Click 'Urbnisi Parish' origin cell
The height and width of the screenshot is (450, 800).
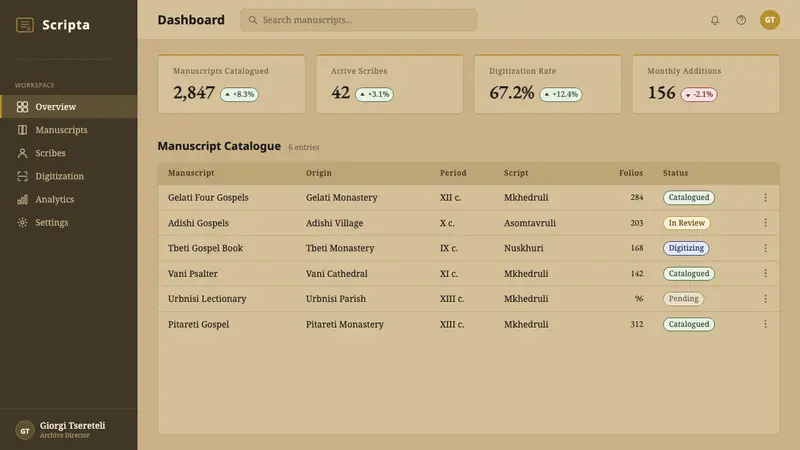(x=336, y=299)
